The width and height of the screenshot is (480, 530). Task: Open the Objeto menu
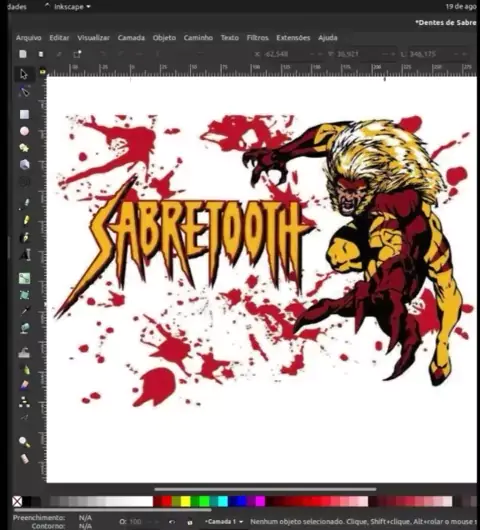(164, 38)
